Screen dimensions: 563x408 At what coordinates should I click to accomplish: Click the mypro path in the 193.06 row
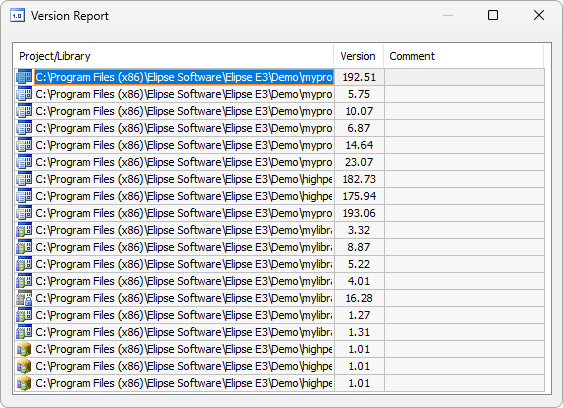tap(184, 213)
